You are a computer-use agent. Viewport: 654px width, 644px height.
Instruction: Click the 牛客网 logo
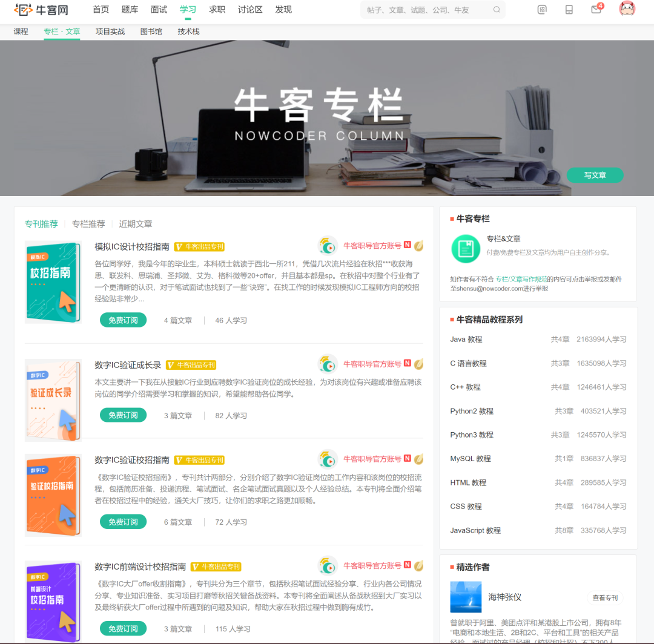(x=41, y=10)
